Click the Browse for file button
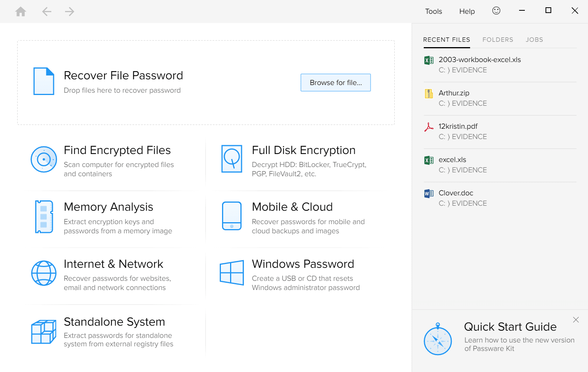The width and height of the screenshot is (588, 372). [335, 82]
